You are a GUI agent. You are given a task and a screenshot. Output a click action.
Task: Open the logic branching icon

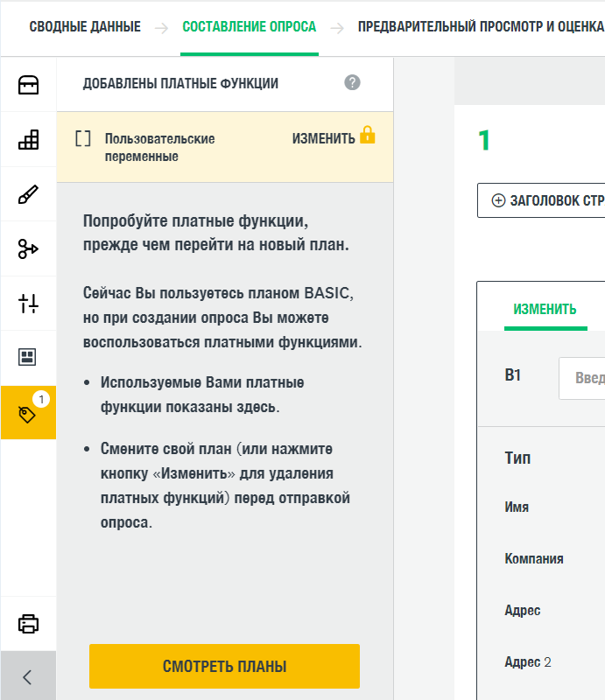(x=28, y=249)
